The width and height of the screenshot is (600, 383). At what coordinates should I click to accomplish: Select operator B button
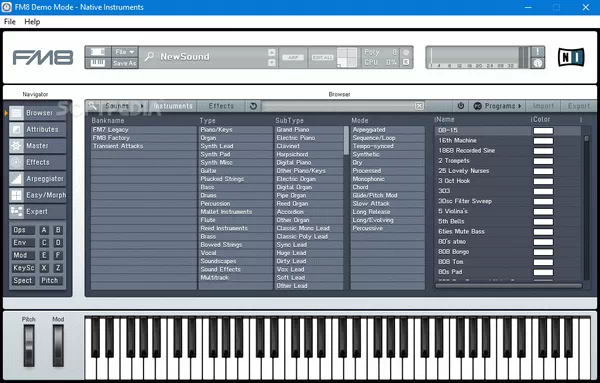pos(58,230)
